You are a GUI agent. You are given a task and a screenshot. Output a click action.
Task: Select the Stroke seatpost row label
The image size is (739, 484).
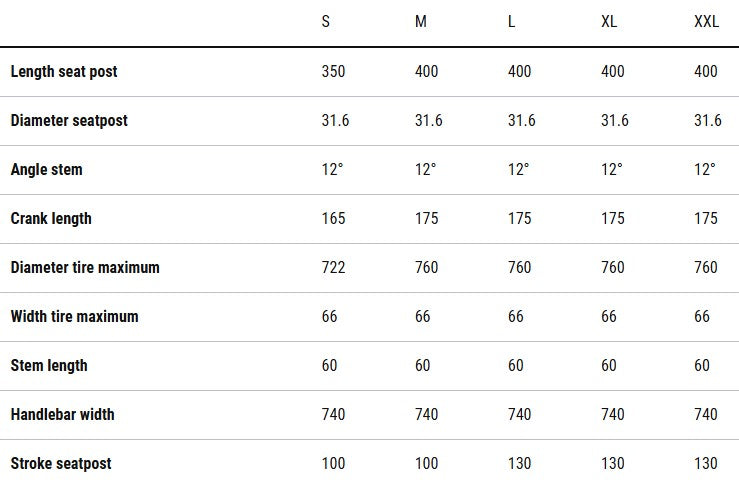[x=61, y=464]
